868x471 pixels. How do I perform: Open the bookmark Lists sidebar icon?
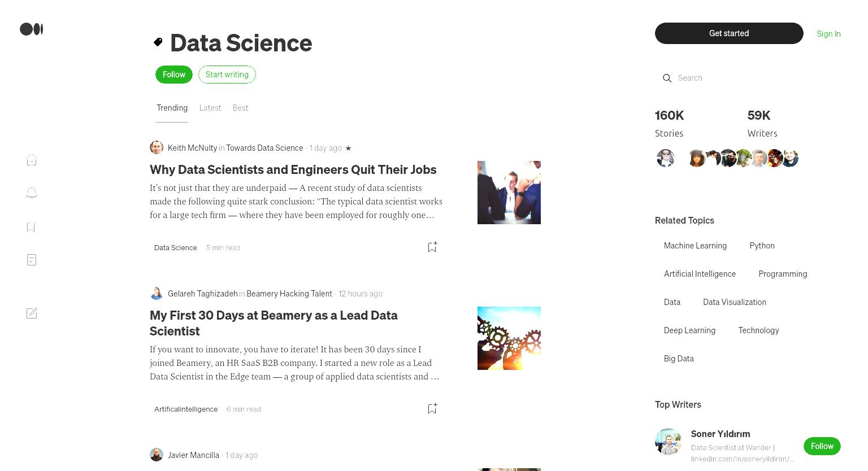point(31,226)
